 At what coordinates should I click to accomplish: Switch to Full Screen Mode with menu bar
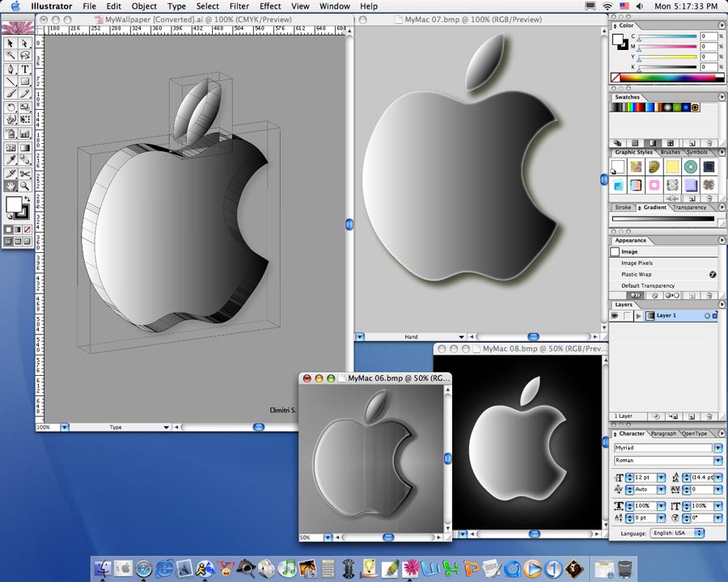click(18, 242)
